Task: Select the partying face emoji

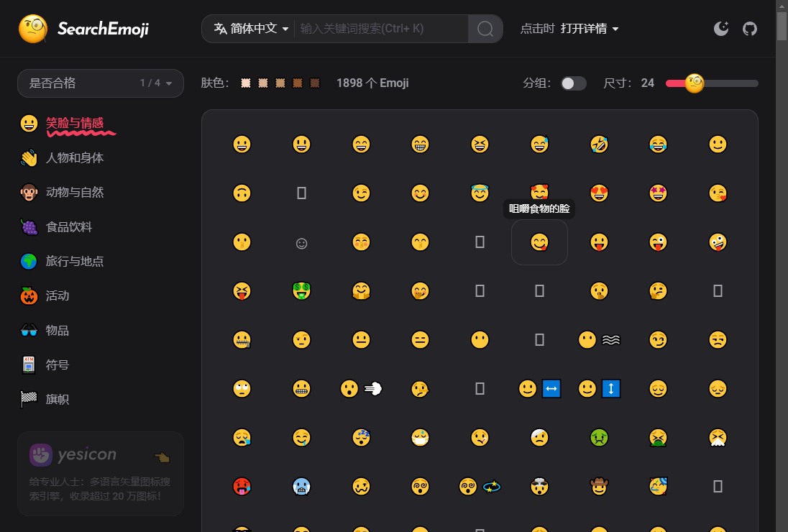Action: tap(658, 486)
